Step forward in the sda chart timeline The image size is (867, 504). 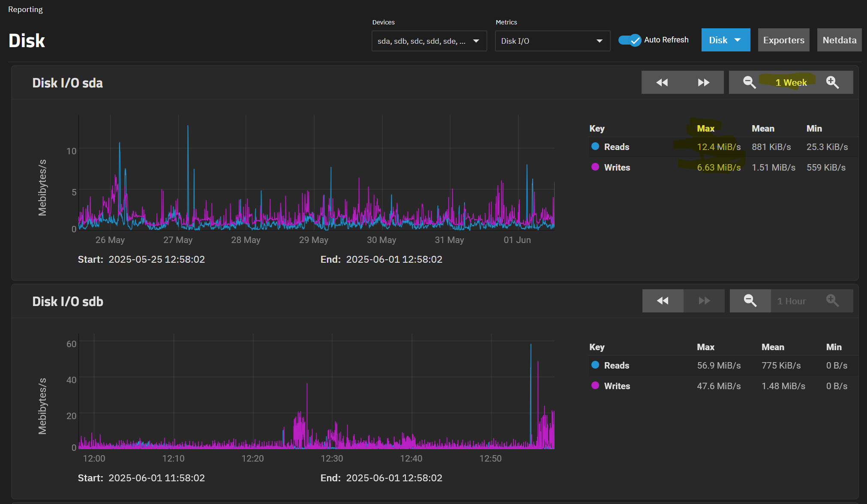[703, 82]
